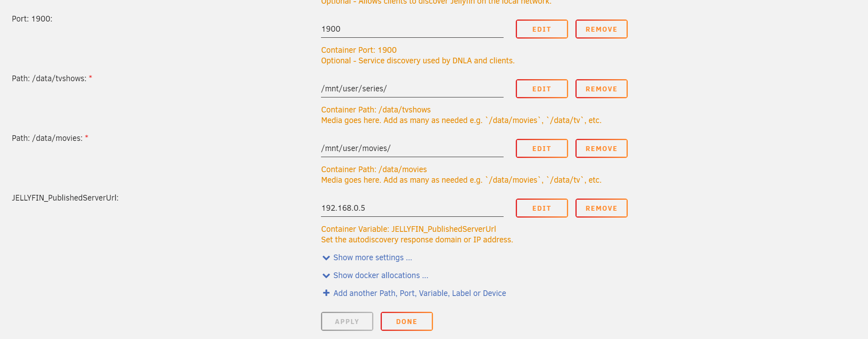
Task: Expand Show docker allocations chevron
Action: 326,276
